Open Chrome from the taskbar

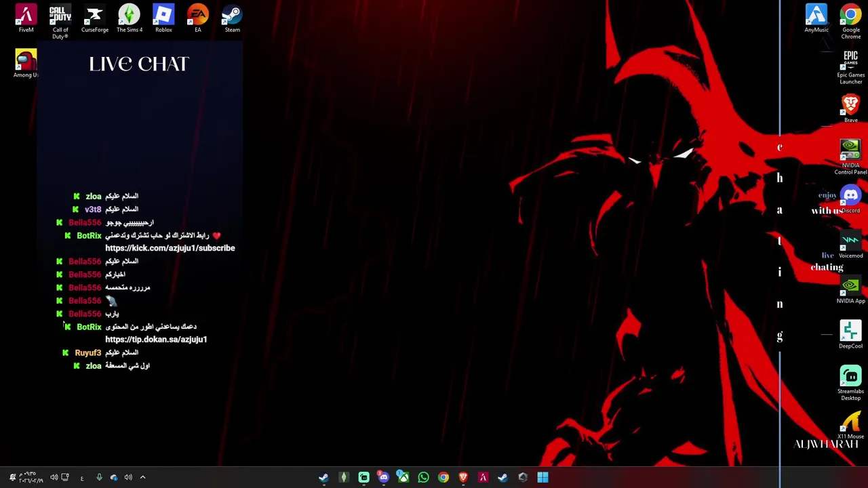coord(443,477)
